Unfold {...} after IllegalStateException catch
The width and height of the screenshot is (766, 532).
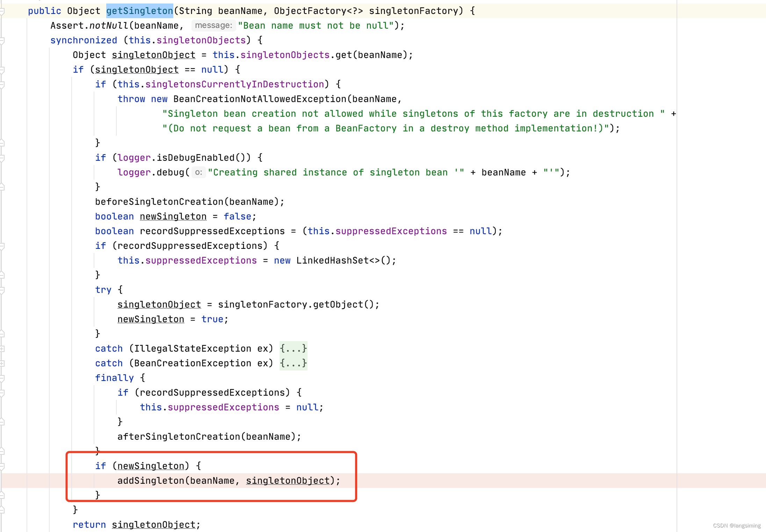293,348
